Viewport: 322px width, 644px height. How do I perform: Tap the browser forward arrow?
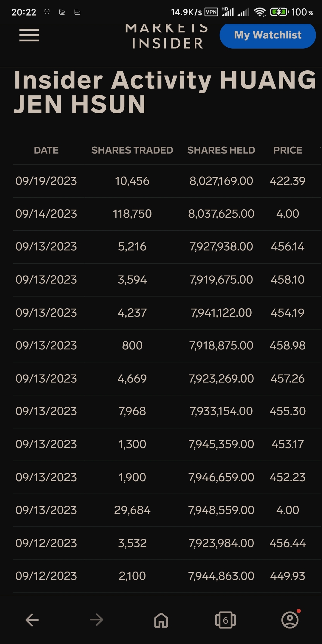(97, 620)
